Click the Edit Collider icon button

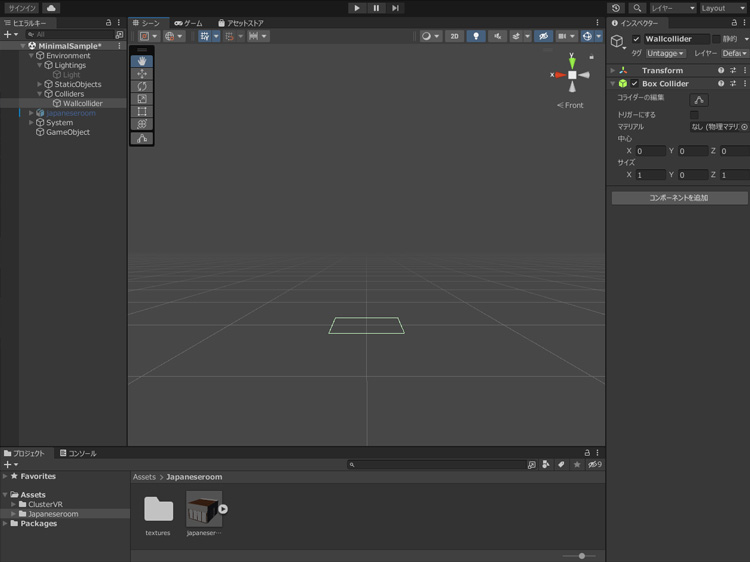(x=699, y=100)
